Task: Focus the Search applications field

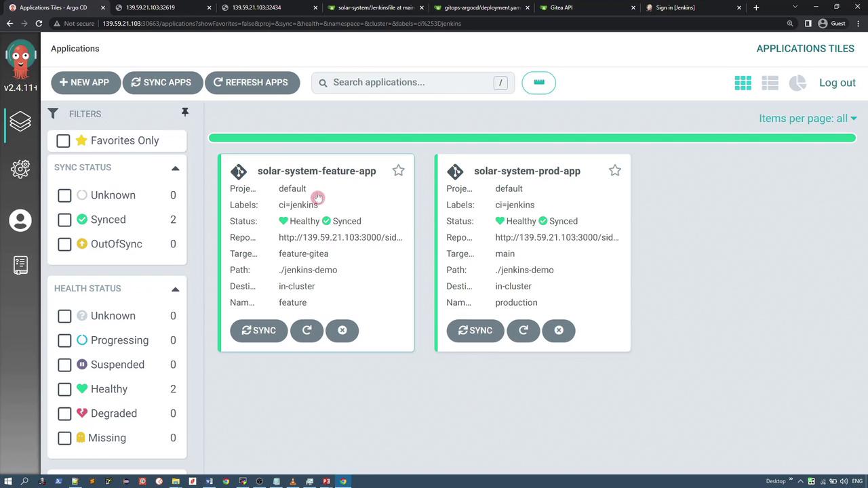Action: tap(413, 83)
